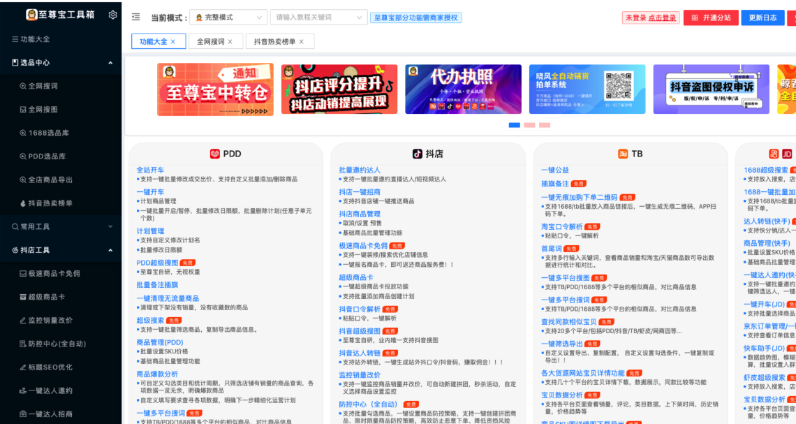Select the third carousel indicator dot
The image size is (796, 424).
545,125
